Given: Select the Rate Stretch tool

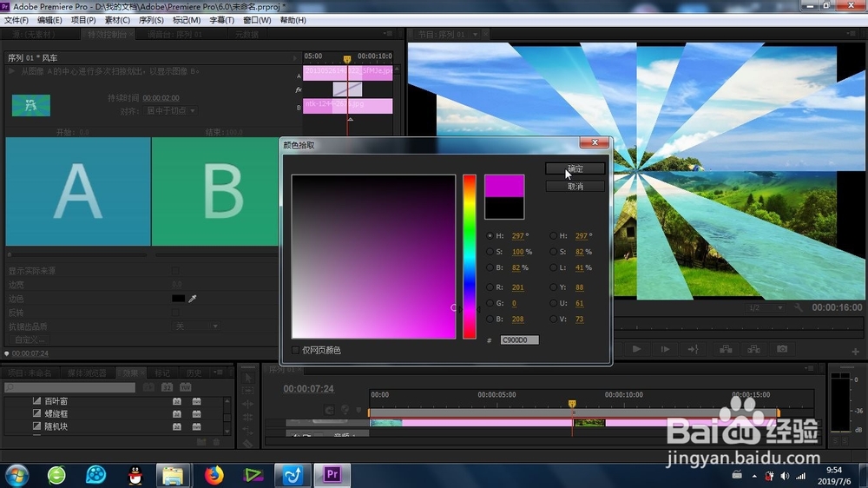Looking at the screenshot, I should (x=248, y=430).
